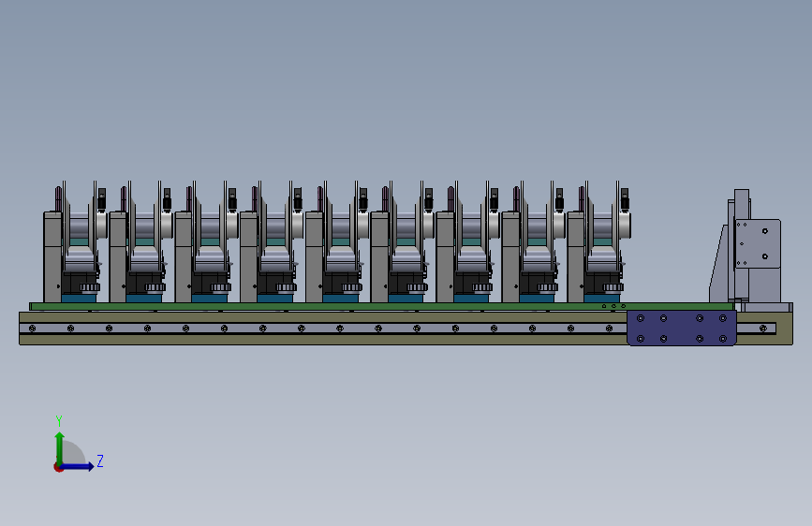Select the dark blue slider carriage block on the rail
Image resolution: width=812 pixels, height=526 pixels.
point(682,329)
